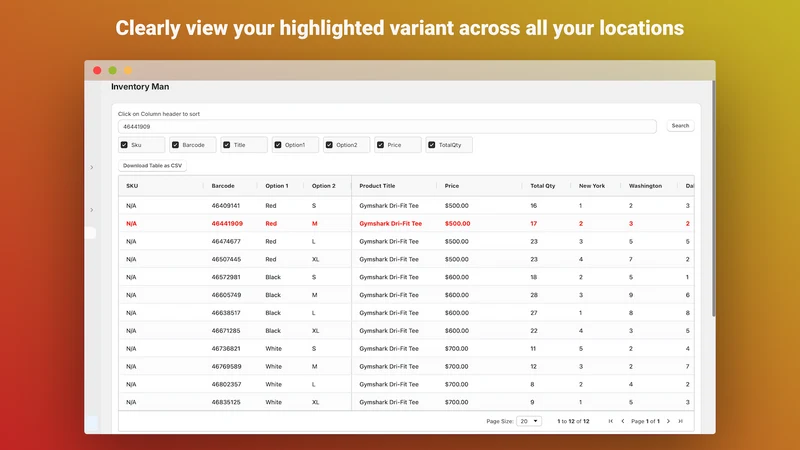Screen dimensions: 800x450
Task: Sort by the SKU column header
Action: click(132, 186)
